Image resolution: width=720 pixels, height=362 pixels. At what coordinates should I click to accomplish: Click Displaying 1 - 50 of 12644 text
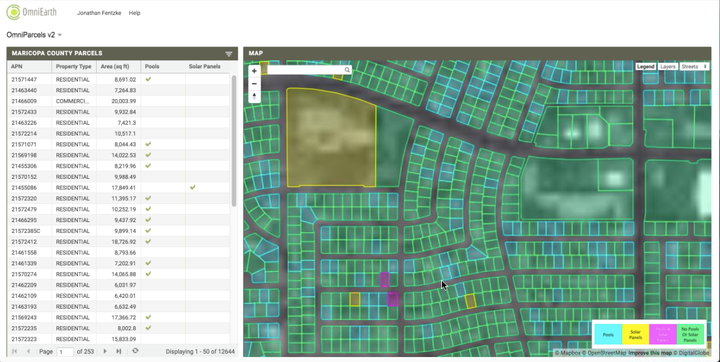tap(200, 351)
